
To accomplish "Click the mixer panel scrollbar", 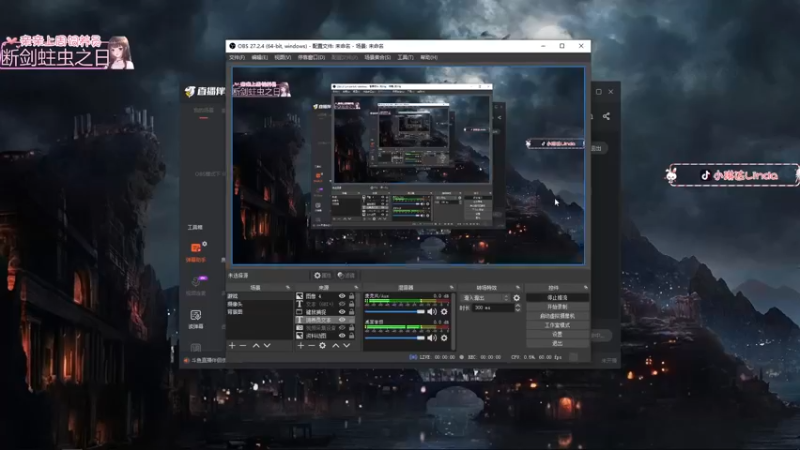I will [453, 320].
